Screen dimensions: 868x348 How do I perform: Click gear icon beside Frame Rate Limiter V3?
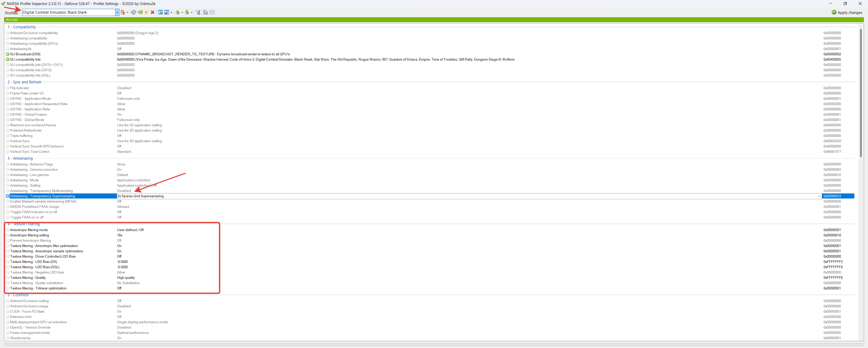click(x=7, y=93)
